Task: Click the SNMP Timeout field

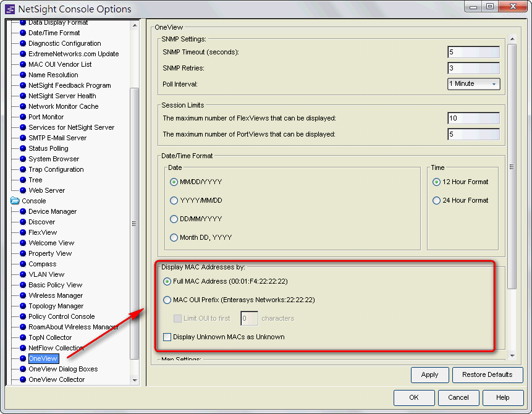Action: coord(474,53)
